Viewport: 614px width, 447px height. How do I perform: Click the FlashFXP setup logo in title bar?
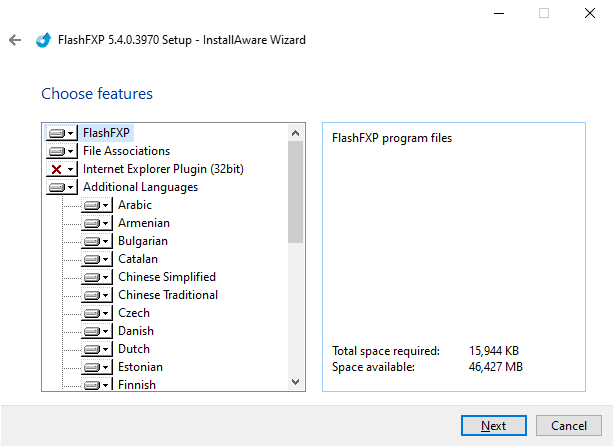(x=43, y=40)
